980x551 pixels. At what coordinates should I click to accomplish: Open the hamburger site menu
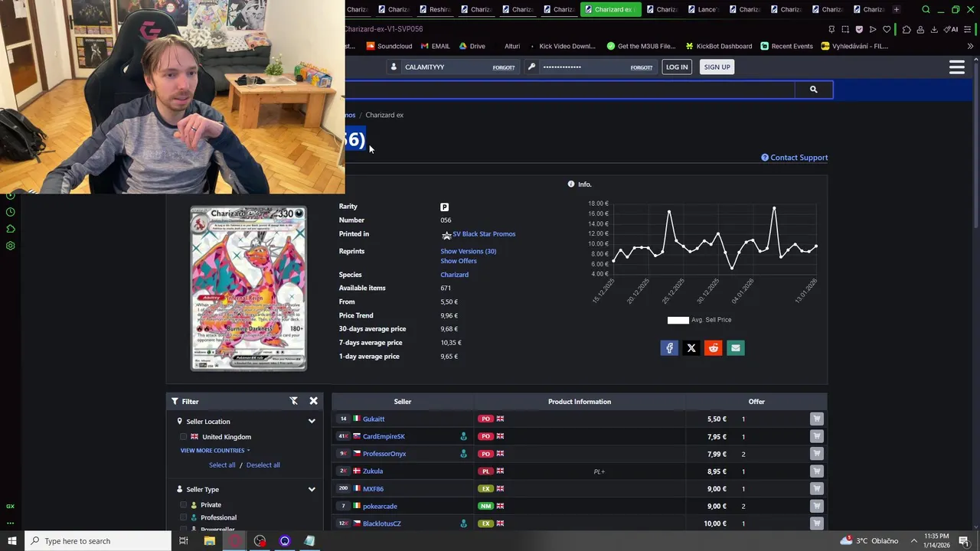point(956,67)
